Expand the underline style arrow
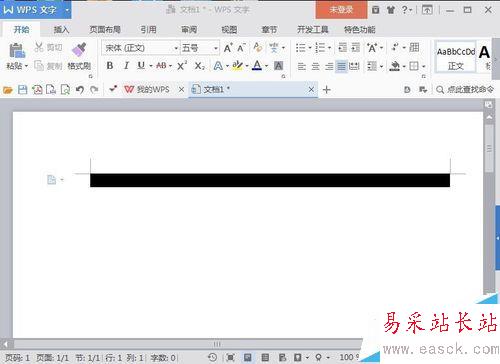The width and height of the screenshot is (500, 364). (151, 66)
